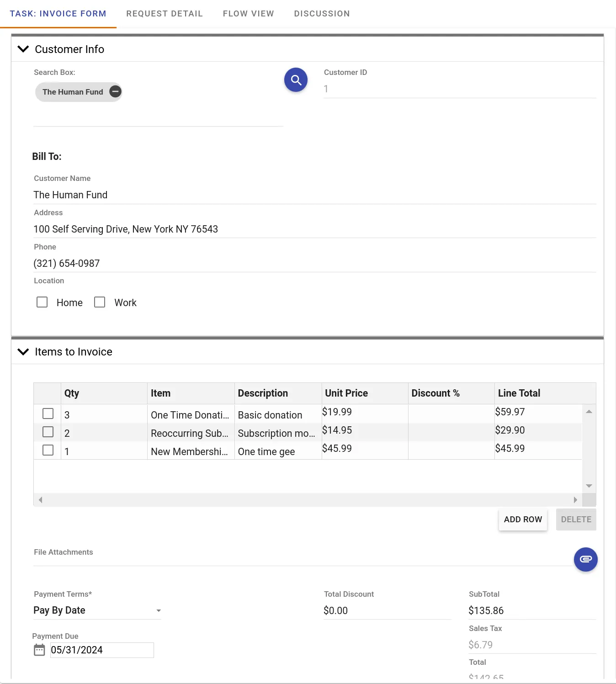This screenshot has width=616, height=684.
Task: Check the Home location checkbox
Action: pos(42,302)
